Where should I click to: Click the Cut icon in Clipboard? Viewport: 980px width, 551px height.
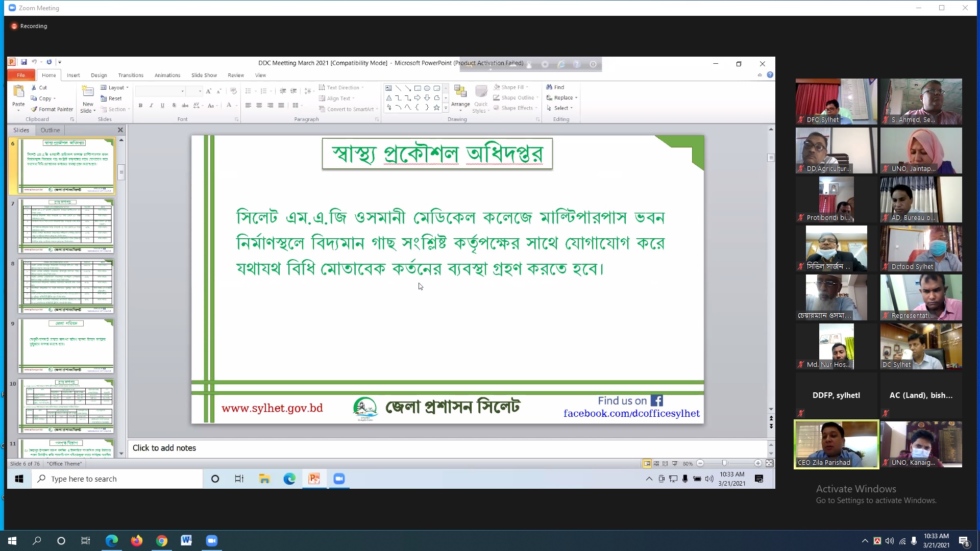34,88
